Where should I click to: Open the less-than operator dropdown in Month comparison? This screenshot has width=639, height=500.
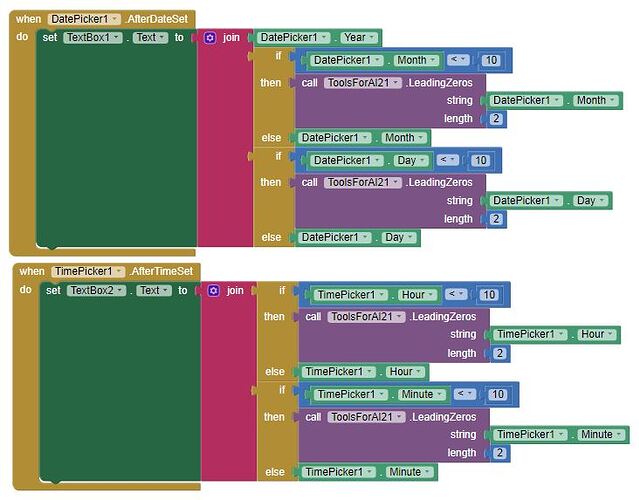click(x=454, y=60)
